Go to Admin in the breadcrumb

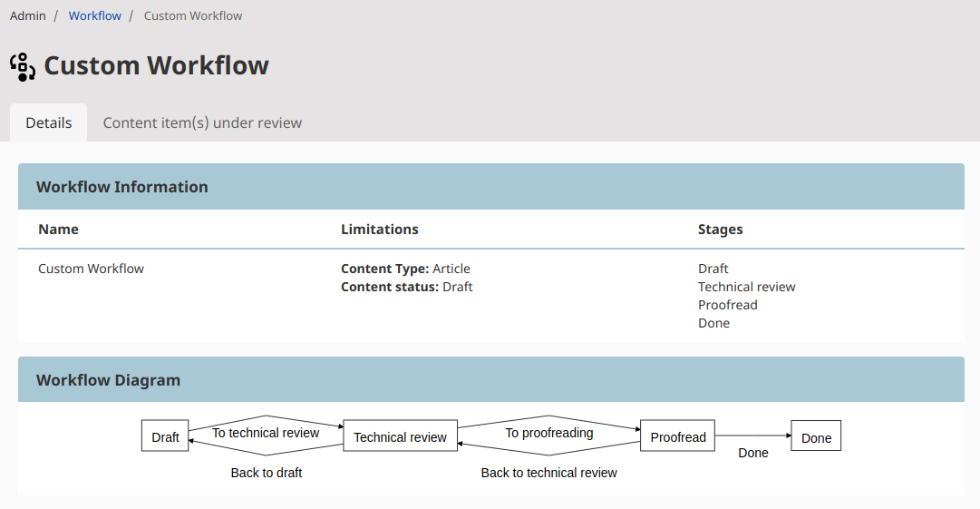click(27, 15)
